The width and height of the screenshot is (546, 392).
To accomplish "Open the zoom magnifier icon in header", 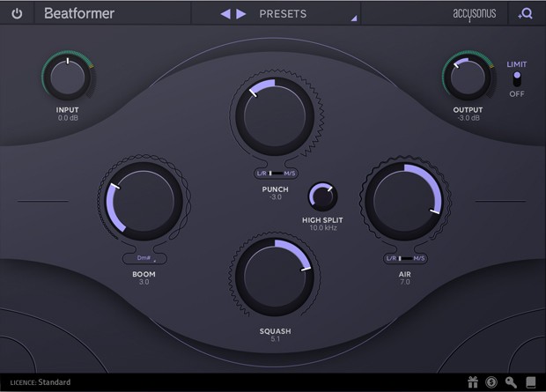I will tap(525, 13).
